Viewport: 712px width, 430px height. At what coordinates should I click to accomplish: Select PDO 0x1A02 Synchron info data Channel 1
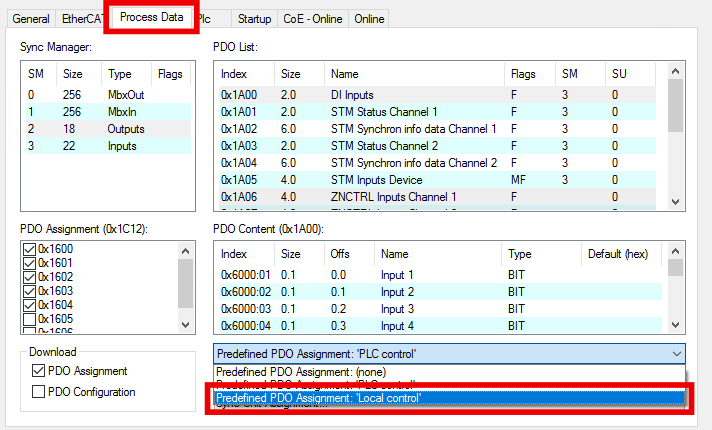(x=437, y=129)
